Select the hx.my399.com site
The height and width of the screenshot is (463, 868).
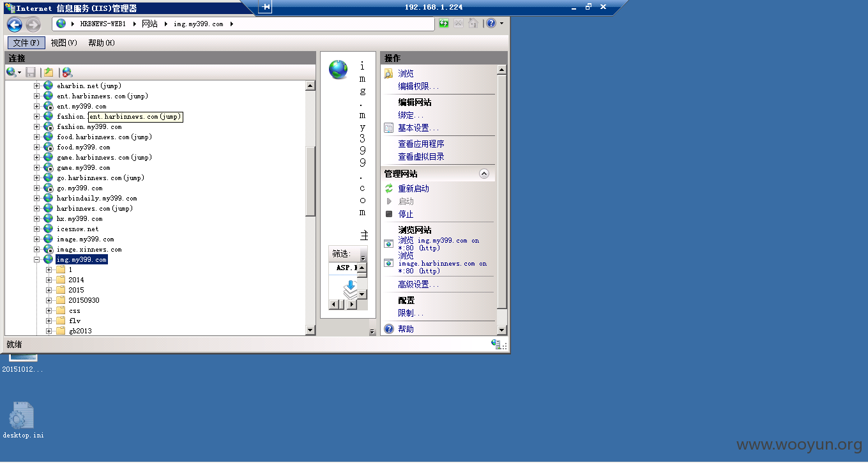coord(79,218)
